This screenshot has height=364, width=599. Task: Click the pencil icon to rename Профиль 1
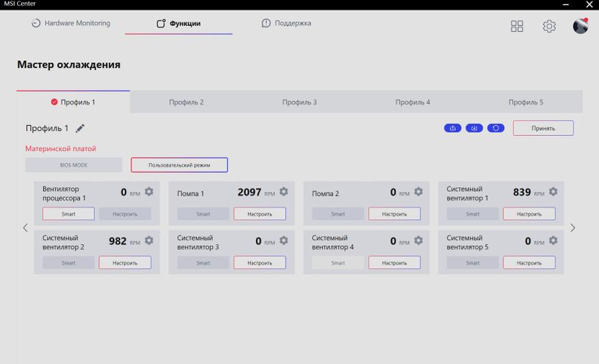tap(80, 128)
